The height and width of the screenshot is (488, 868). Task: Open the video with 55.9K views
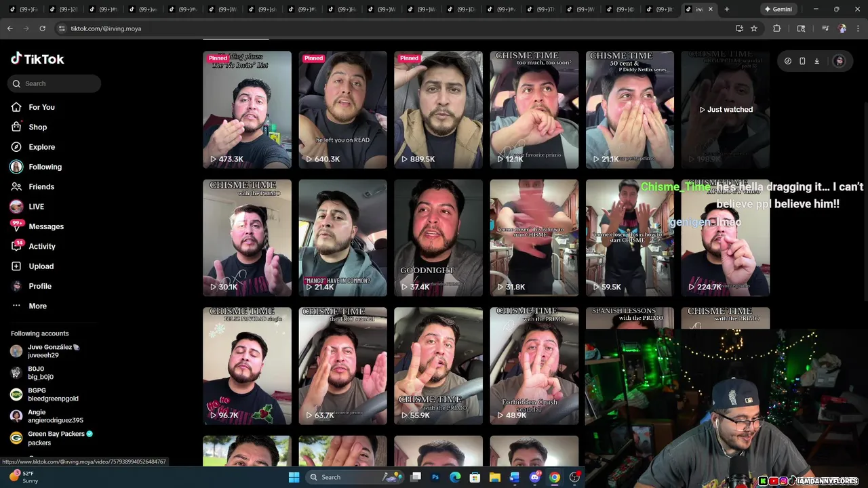(438, 366)
